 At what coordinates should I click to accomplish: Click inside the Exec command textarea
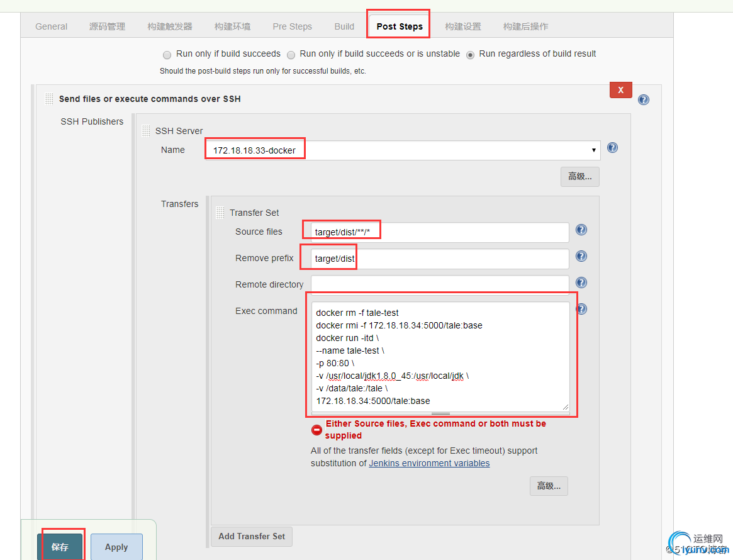pyautogui.click(x=440, y=356)
